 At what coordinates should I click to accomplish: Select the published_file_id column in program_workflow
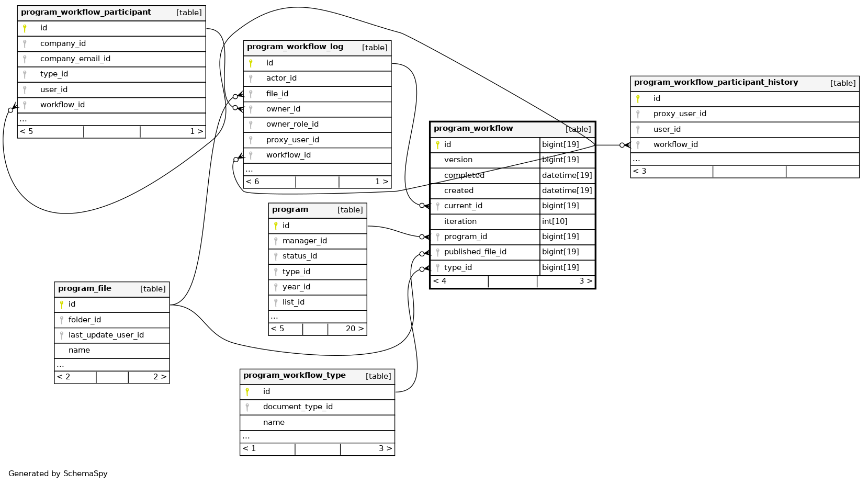pos(475,252)
